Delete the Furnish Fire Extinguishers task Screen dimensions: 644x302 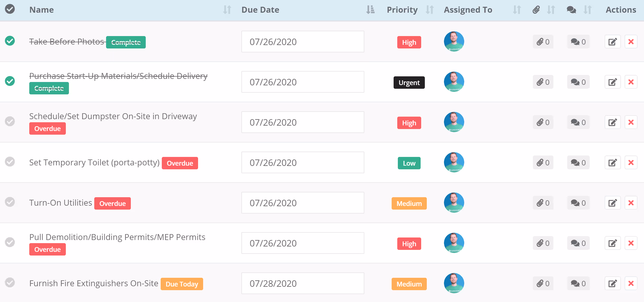coord(631,283)
